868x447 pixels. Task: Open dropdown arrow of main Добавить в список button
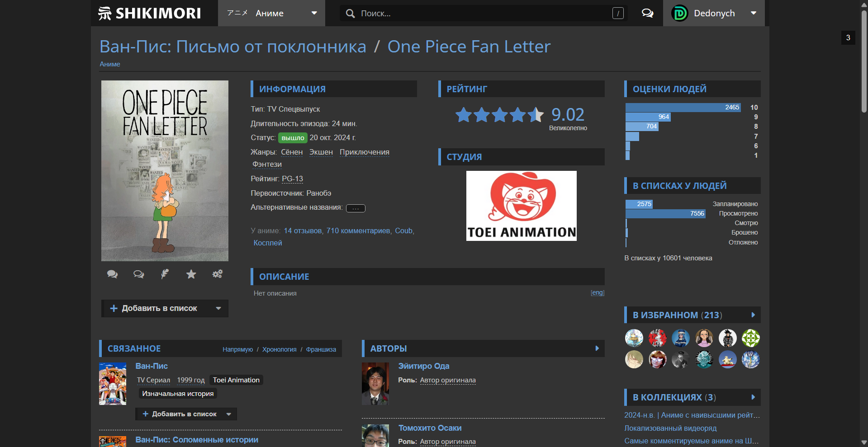218,308
